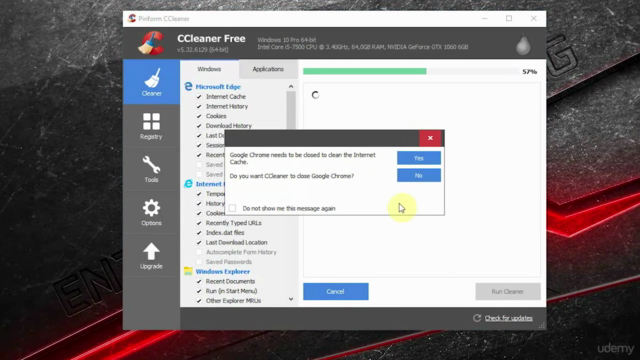Click the cleaning progress bar
Screen dimensions: 640x360
411,71
